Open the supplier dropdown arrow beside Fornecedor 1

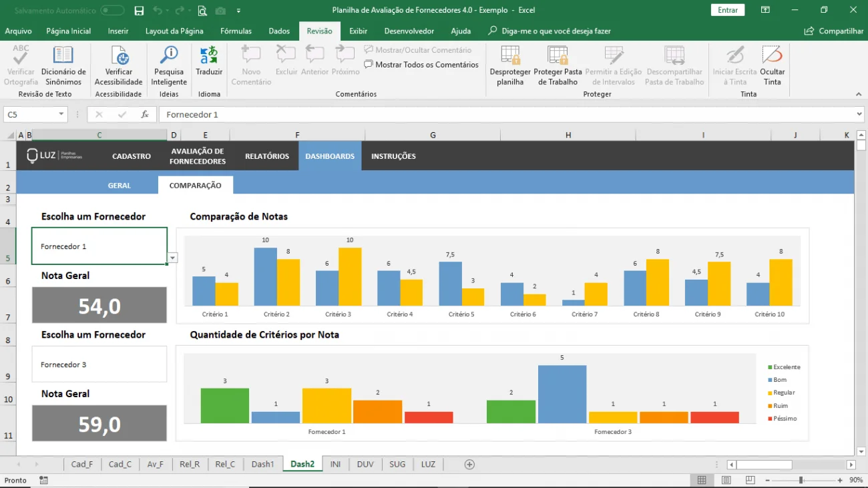(173, 258)
